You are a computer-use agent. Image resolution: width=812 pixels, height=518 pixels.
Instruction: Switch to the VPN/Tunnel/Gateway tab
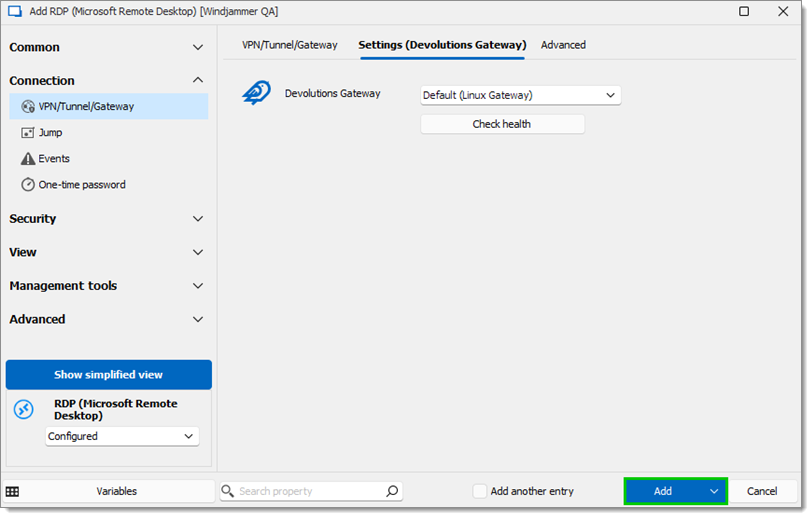[289, 45]
